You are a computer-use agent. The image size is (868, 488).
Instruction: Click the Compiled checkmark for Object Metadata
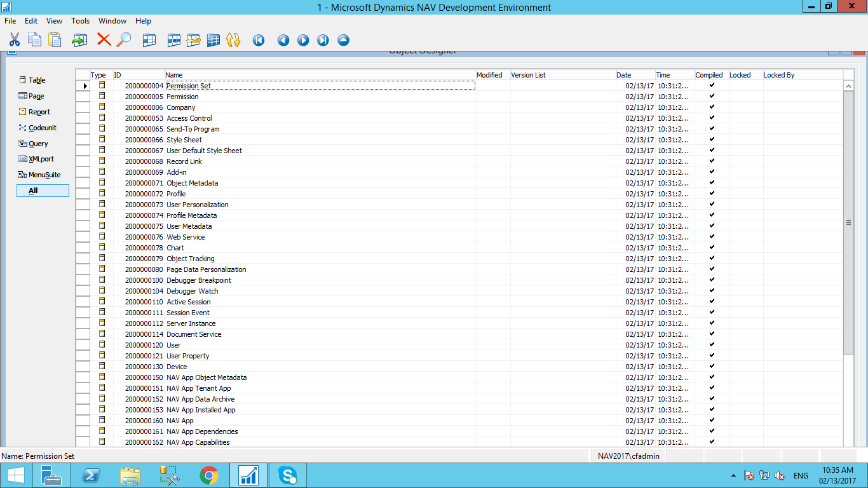tap(712, 182)
